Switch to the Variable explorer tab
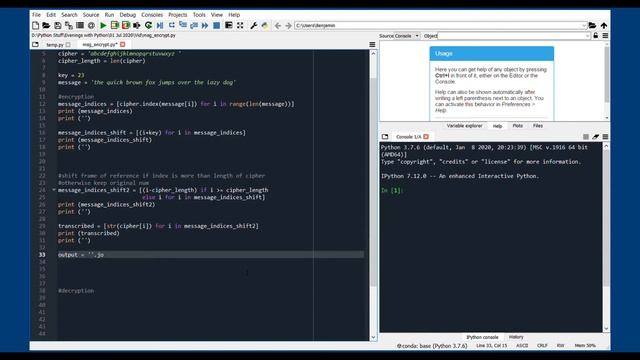 click(464, 126)
